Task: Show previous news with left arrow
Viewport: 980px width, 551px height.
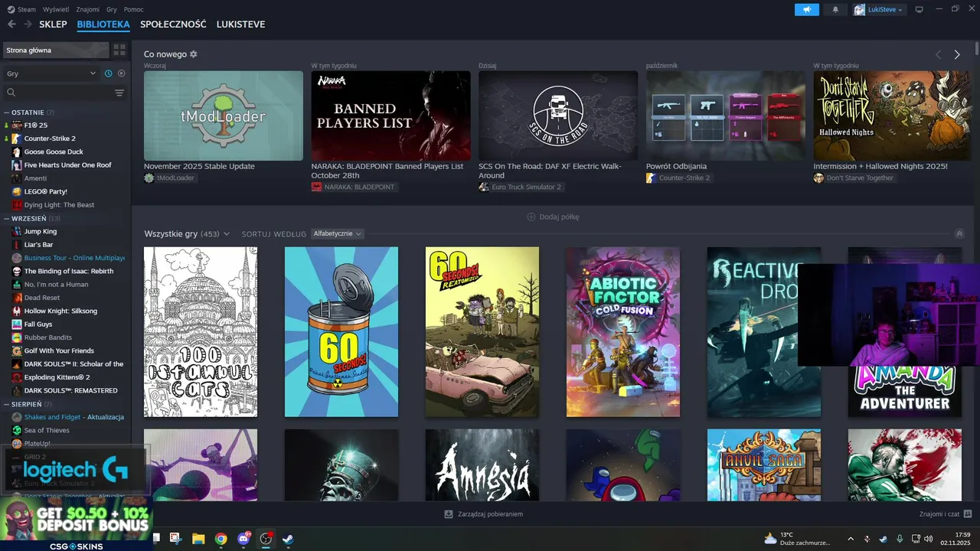Action: (939, 54)
